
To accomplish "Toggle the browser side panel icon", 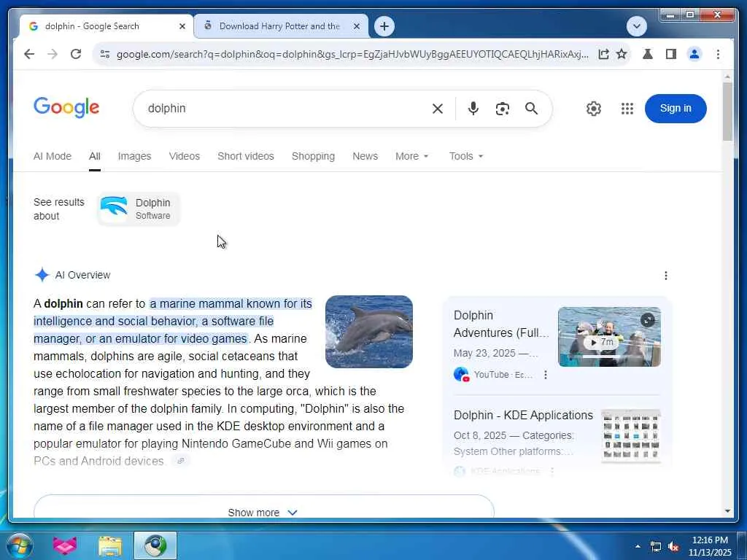I will pos(671,54).
